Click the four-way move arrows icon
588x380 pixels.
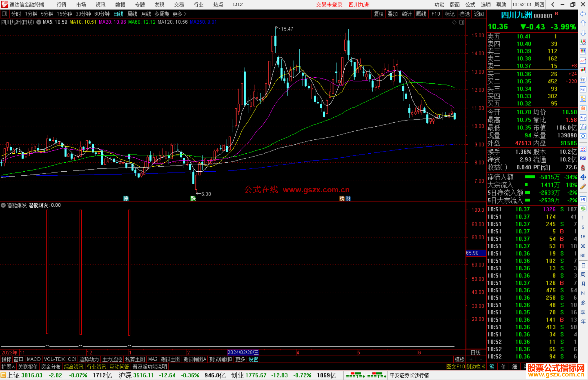[583, 177]
